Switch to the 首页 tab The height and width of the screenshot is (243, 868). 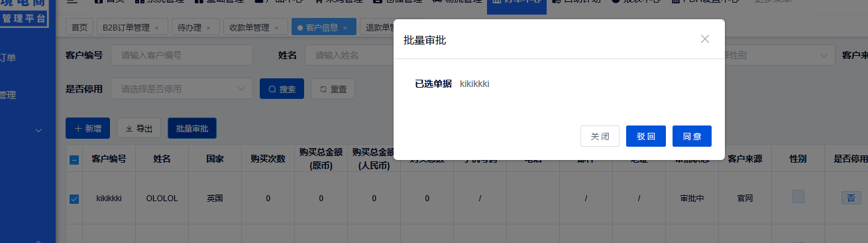point(80,27)
